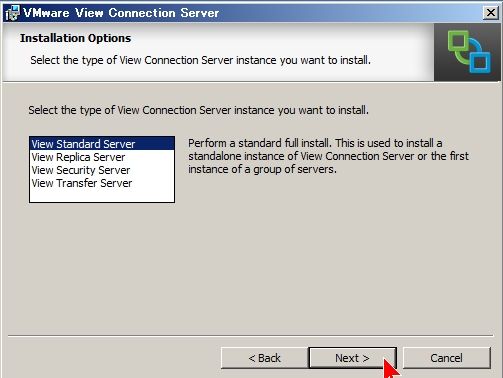Choose View Replica Server option
This screenshot has width=503, height=378.
[102, 157]
